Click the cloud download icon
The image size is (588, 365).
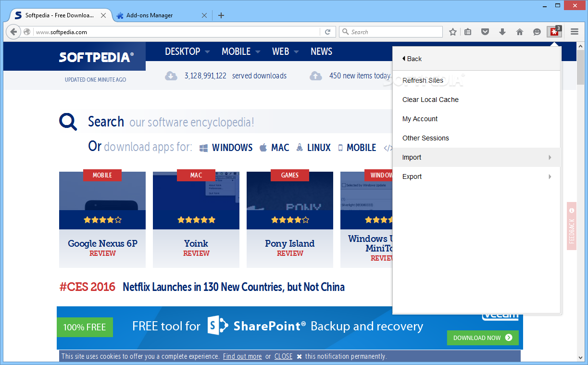coord(171,76)
